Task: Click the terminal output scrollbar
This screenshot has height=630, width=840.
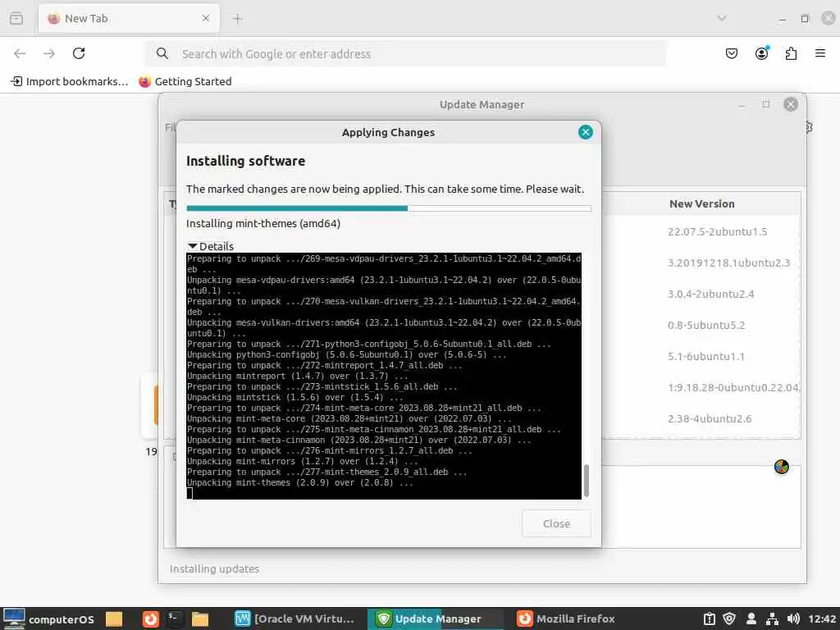Action: click(x=586, y=480)
